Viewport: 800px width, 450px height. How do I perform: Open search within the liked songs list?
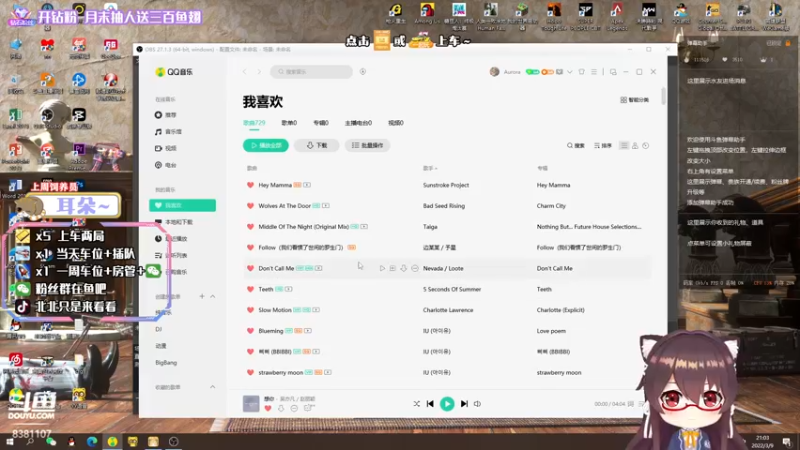(x=576, y=145)
